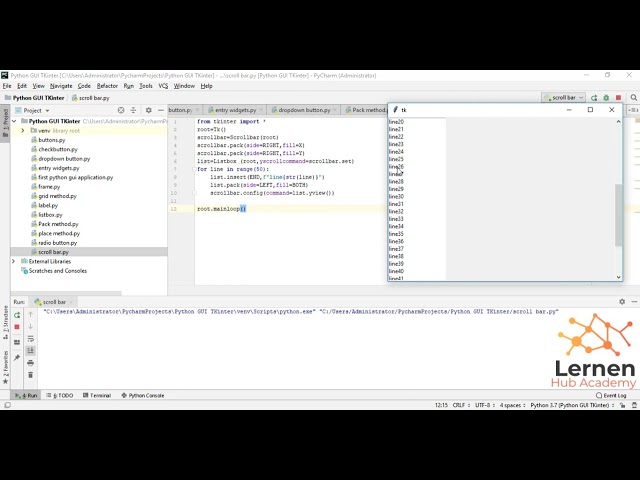Toggle soft-wrap in Run console
640x480 pixels.
point(31,339)
